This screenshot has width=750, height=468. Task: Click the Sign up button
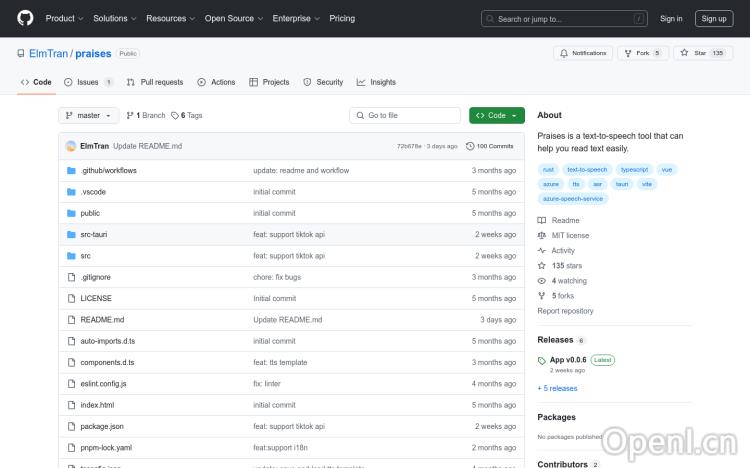714,18
